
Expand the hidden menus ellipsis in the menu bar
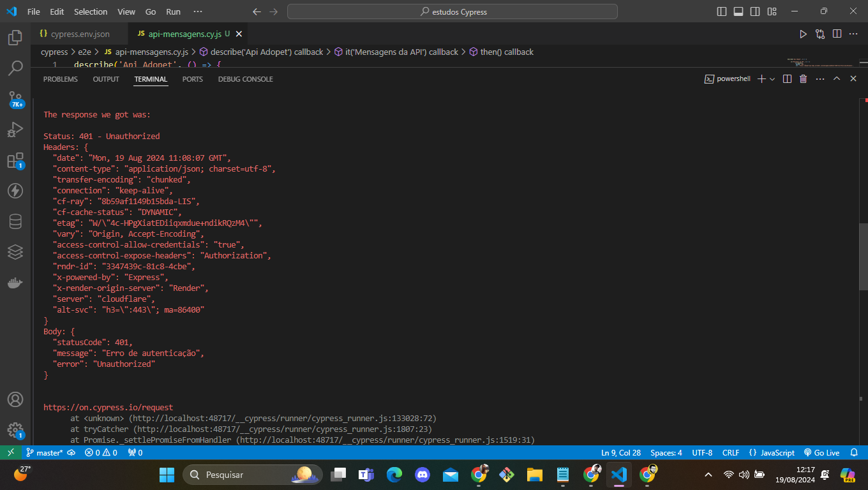pos(197,11)
